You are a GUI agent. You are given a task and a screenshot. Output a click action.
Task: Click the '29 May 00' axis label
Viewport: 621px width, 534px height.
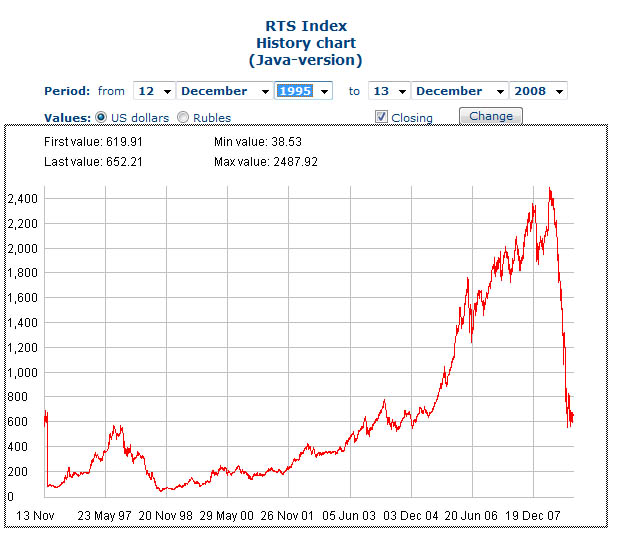(x=226, y=516)
